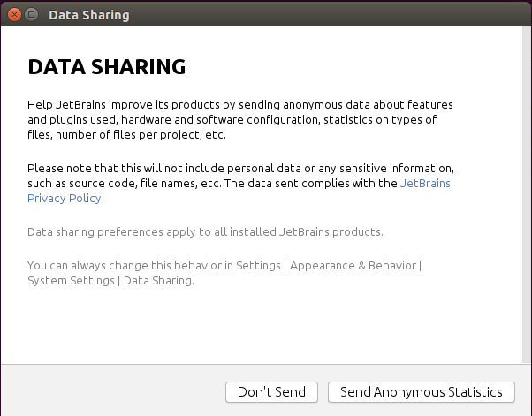Click the 'Help JetBrains improve its products' paragraph
This screenshot has height=416, width=532.
tap(240, 120)
